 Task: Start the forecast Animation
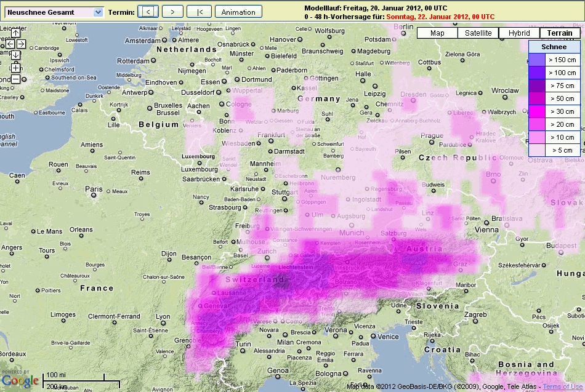pos(238,12)
